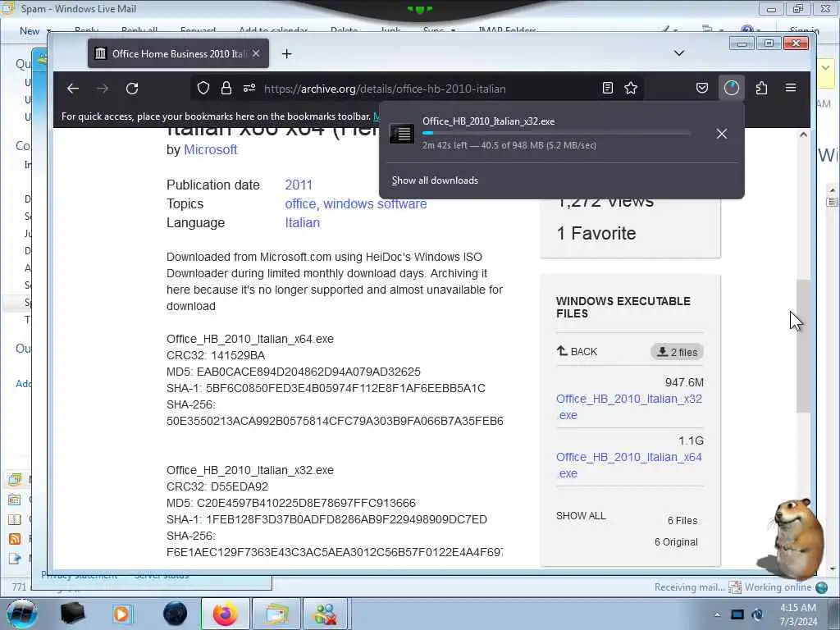Bookmark this page with the star icon
Image resolution: width=840 pixels, height=630 pixels.
631,89
